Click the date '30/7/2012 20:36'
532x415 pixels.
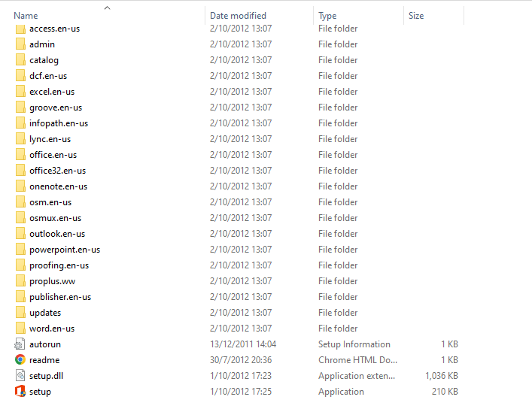(241, 359)
